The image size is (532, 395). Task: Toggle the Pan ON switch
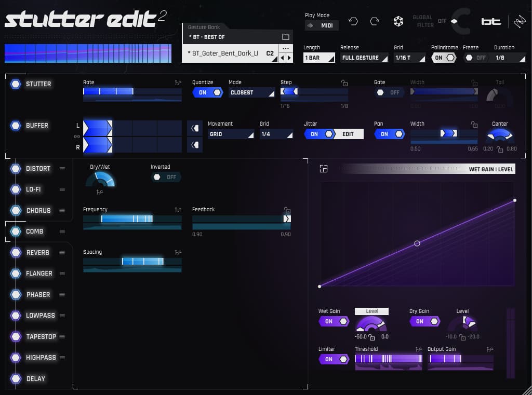(390, 134)
